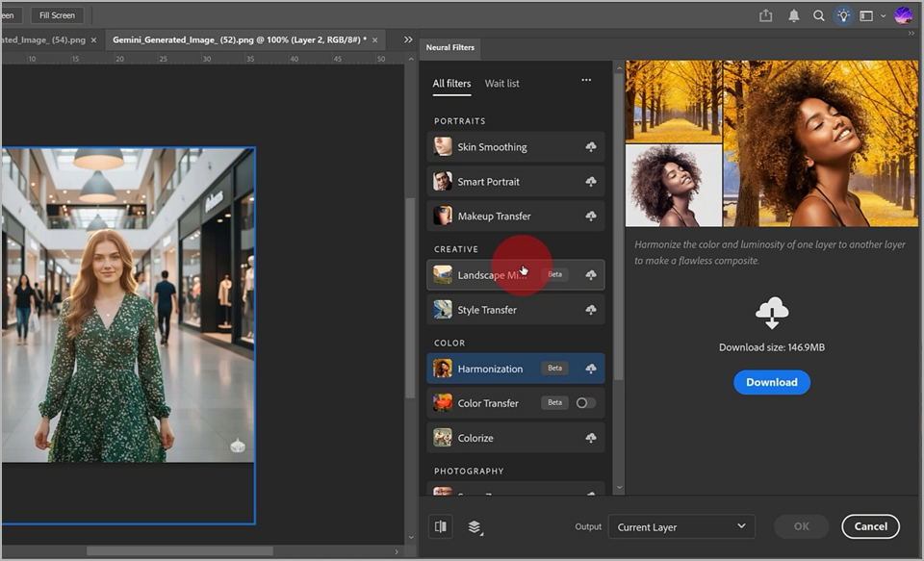The height and width of the screenshot is (561, 924).
Task: Open the user profile avatar
Action: [x=903, y=15]
